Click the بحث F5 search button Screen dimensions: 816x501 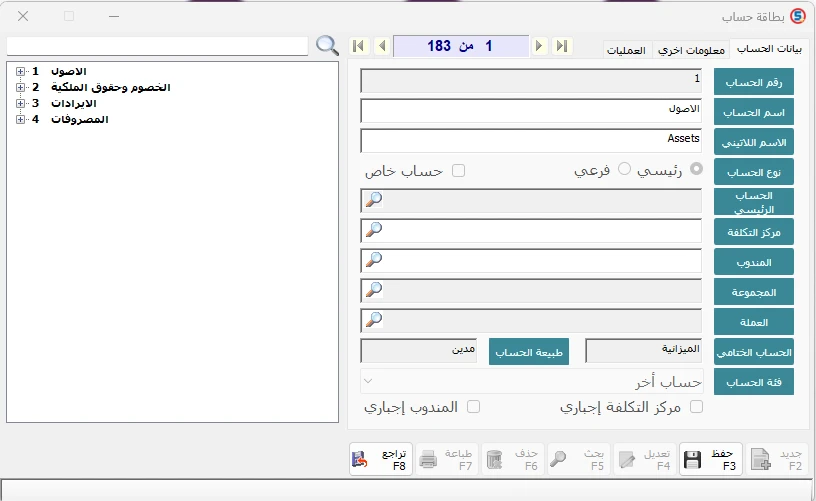click(579, 459)
